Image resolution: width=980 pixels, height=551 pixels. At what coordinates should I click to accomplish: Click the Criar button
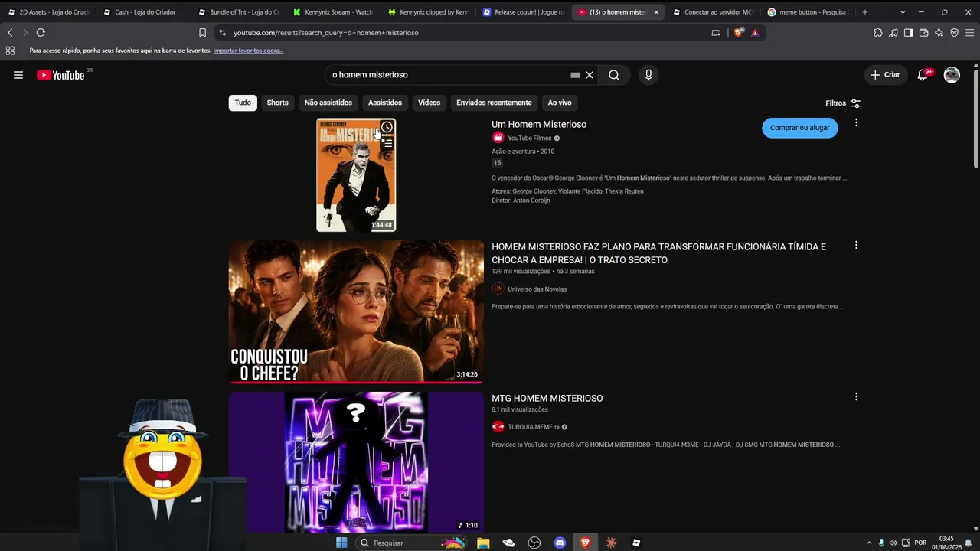pyautogui.click(x=886, y=75)
